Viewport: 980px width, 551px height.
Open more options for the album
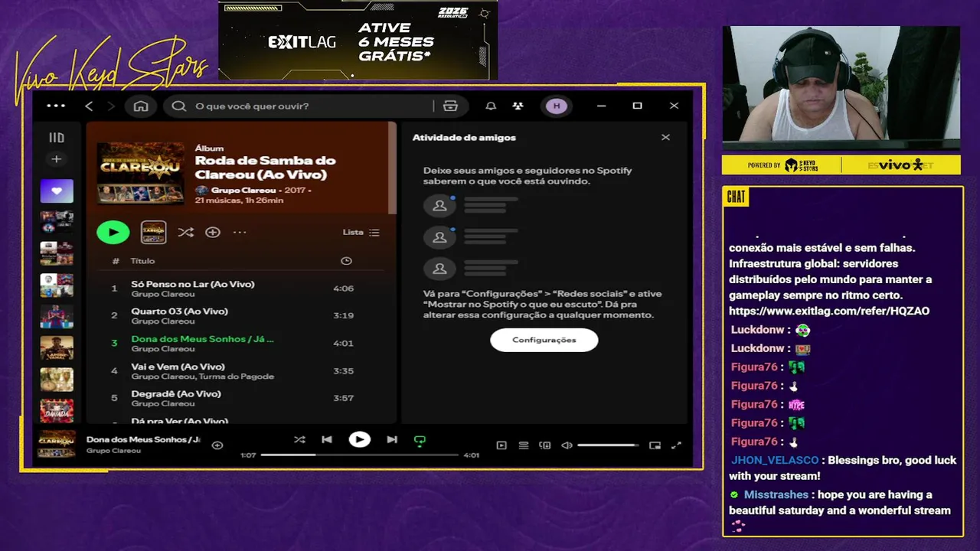(x=240, y=232)
